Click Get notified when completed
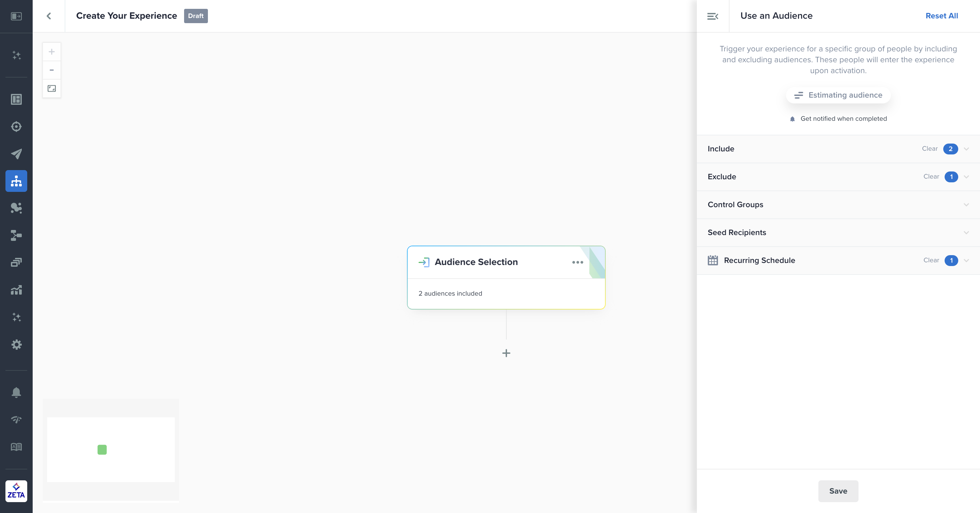980x513 pixels. 843,119
